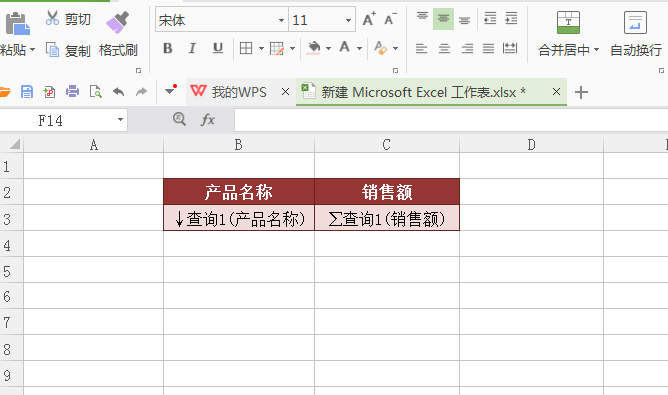Apply the font color A button

click(x=345, y=48)
